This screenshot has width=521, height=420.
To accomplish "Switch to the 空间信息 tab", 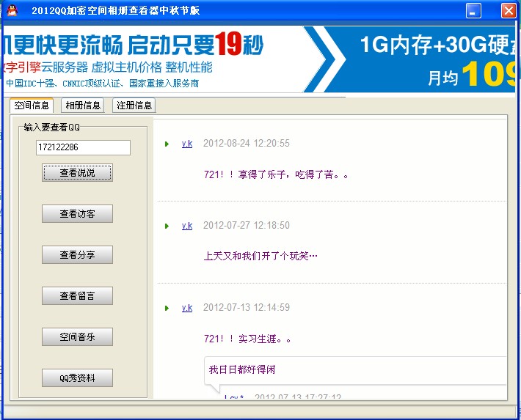I will click(x=32, y=106).
